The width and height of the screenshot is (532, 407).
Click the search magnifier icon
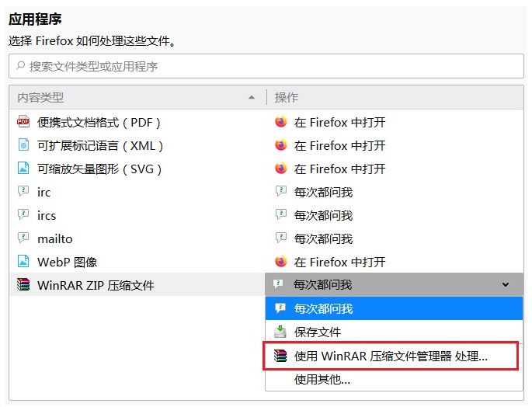pos(20,67)
